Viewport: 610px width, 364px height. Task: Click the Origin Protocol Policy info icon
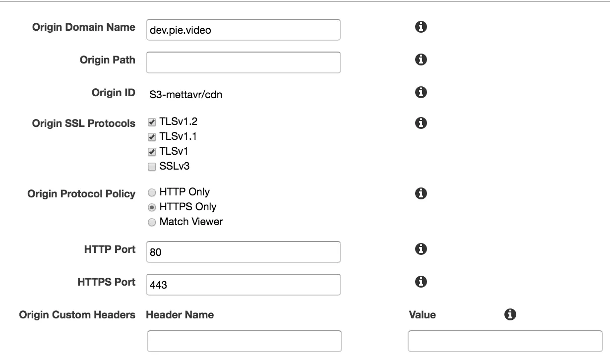coord(421,192)
